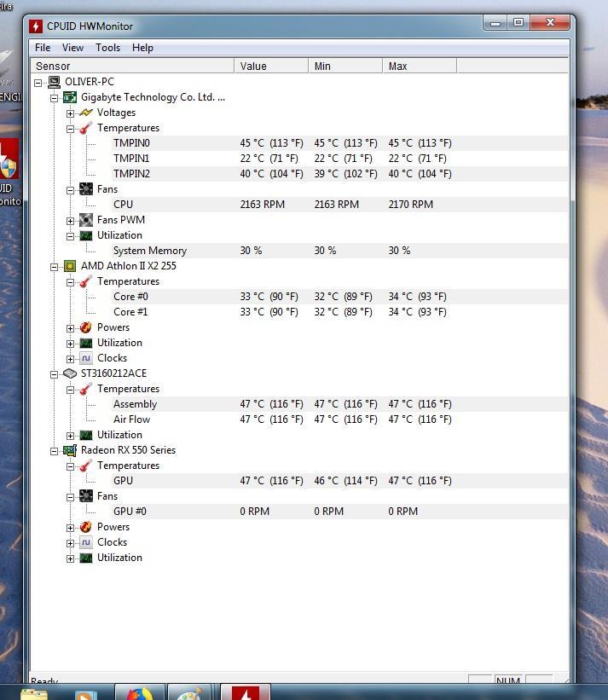
Task: Collapse the Gigabyte Technology node
Action: (x=54, y=98)
